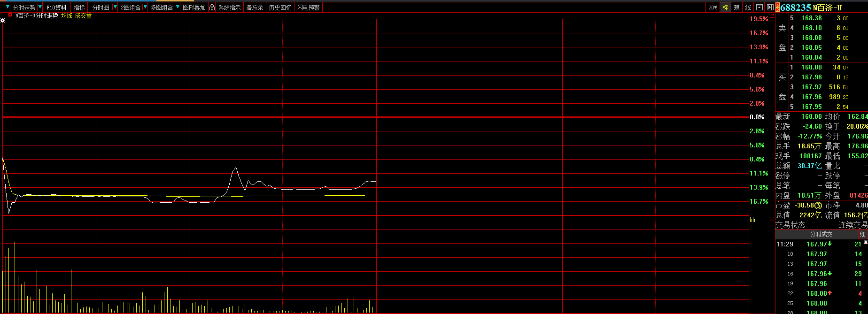The width and height of the screenshot is (868, 314).
Task: Open the white chart settings gear icon
Action: (x=3, y=21)
